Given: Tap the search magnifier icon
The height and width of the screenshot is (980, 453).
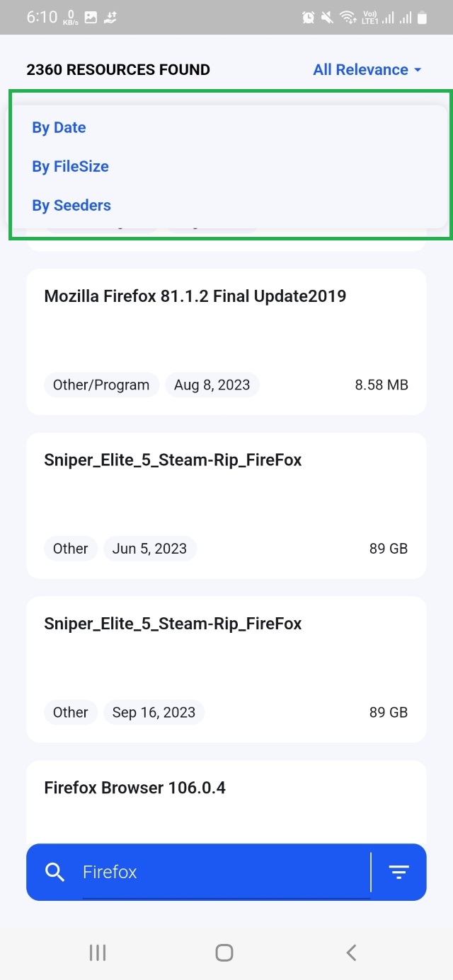Looking at the screenshot, I should pos(55,872).
